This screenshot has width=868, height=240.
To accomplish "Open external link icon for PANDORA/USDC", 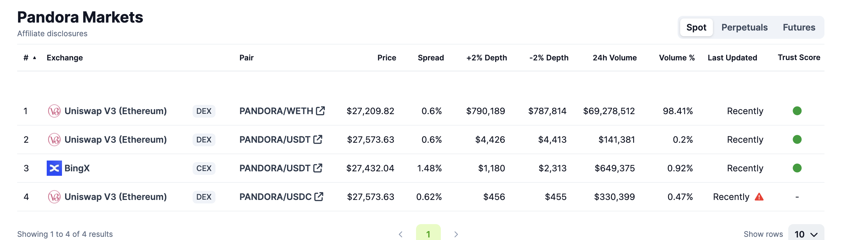I will coord(319,196).
